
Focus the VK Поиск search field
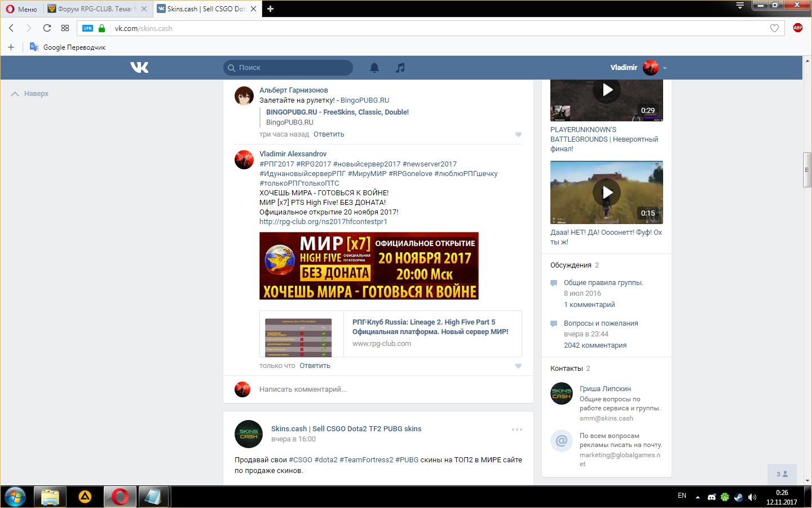(288, 68)
